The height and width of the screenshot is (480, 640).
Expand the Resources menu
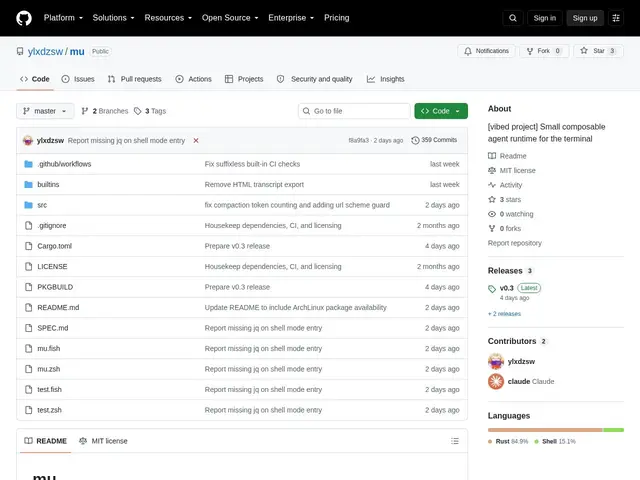click(168, 18)
